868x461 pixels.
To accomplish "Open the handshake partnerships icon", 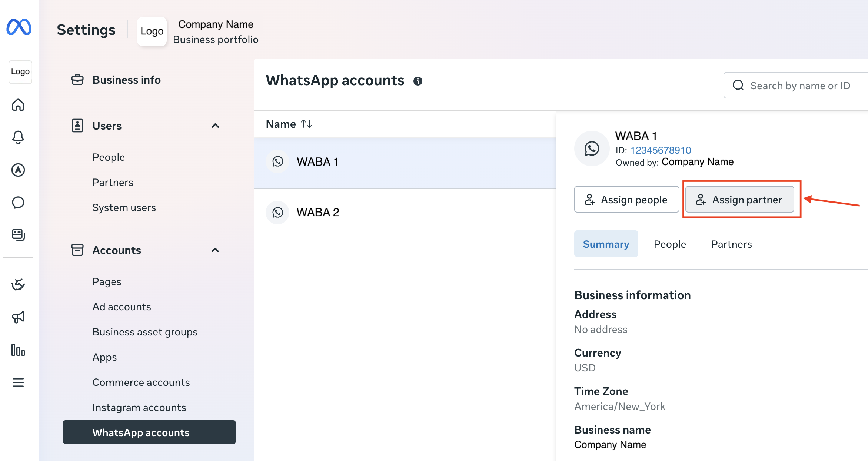I will (18, 285).
